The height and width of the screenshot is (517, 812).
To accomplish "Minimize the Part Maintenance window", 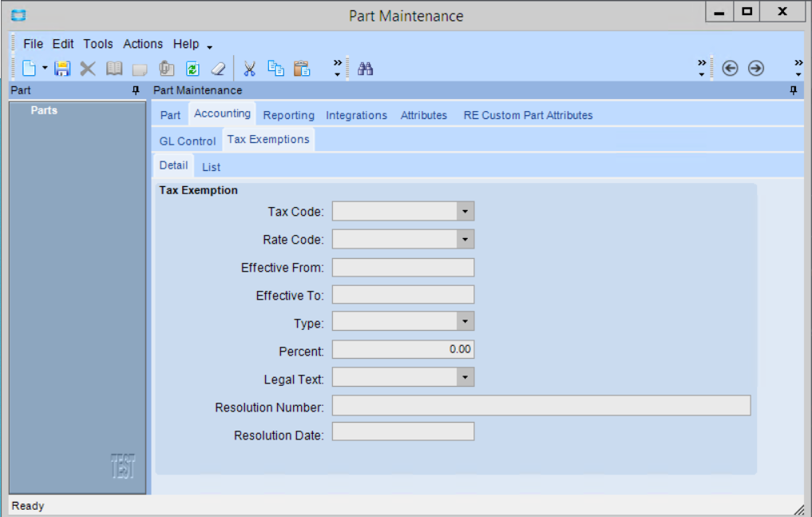I will click(x=719, y=11).
